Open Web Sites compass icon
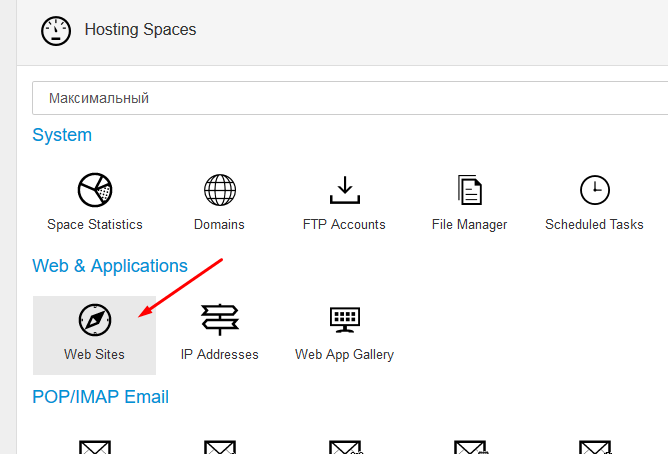This screenshot has width=668, height=454. (x=95, y=320)
